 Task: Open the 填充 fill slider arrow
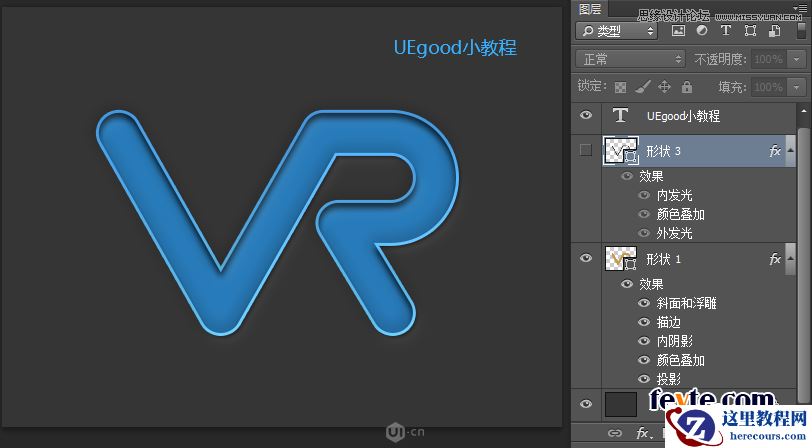pos(796,86)
